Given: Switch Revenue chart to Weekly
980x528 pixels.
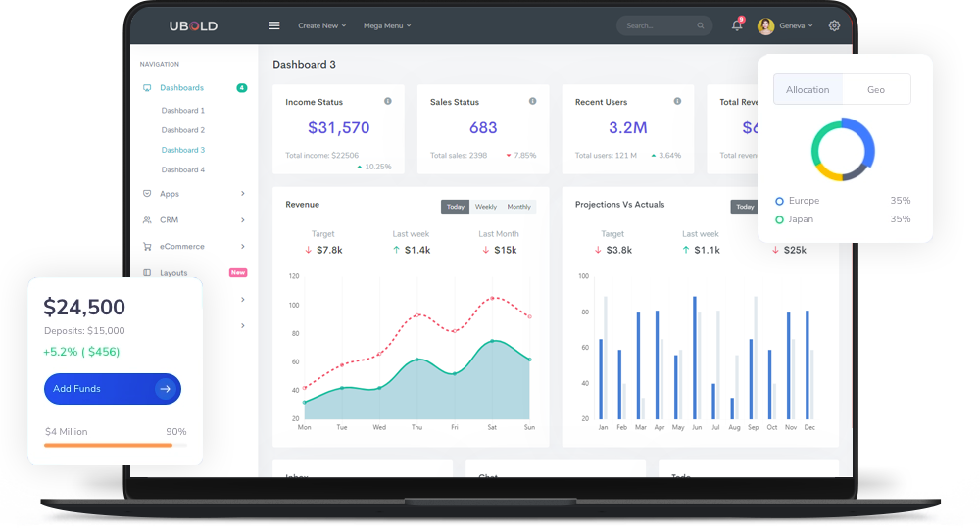Looking at the screenshot, I should point(486,207).
